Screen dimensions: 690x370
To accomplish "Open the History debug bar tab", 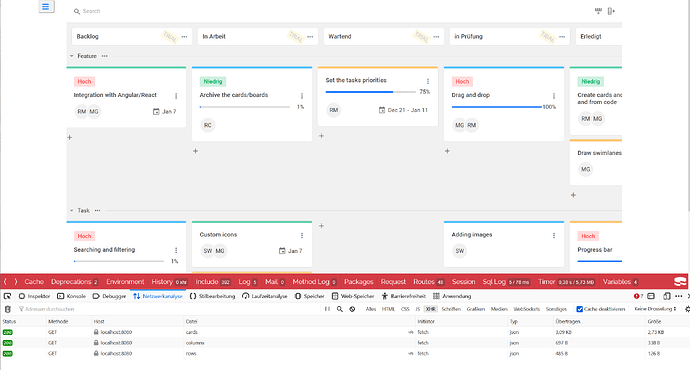I will (169, 282).
